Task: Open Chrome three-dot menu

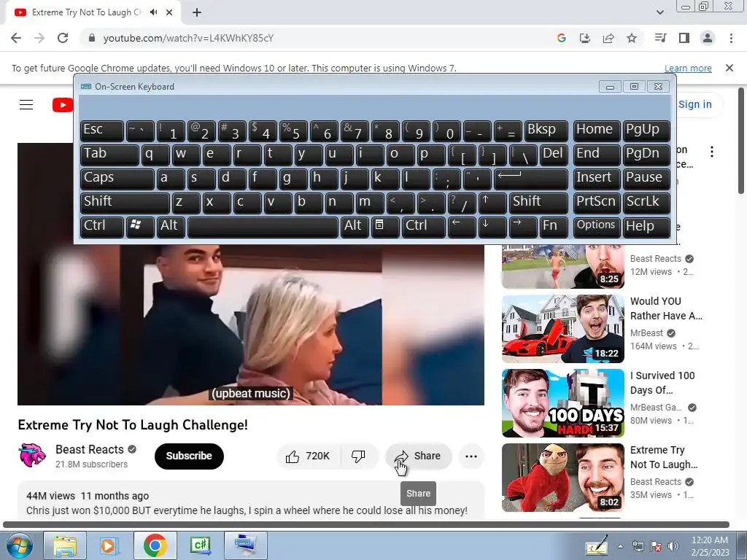Action: (731, 38)
